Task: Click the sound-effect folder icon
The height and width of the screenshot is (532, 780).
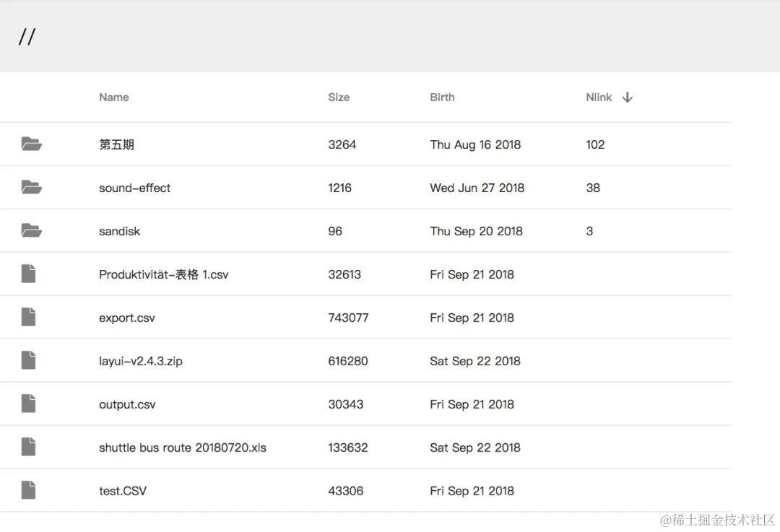Action: (x=31, y=188)
